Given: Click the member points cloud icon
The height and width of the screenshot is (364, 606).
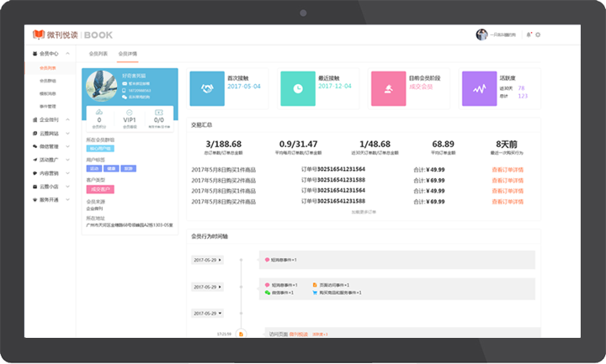Looking at the screenshot, I should tap(99, 112).
